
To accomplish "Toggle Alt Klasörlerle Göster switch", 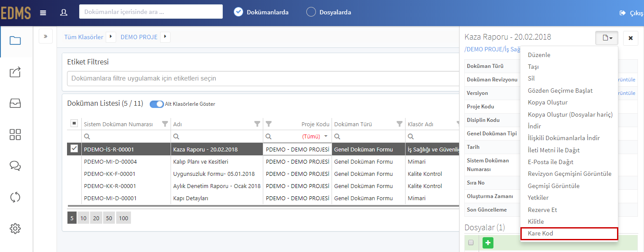I will pyautogui.click(x=157, y=104).
